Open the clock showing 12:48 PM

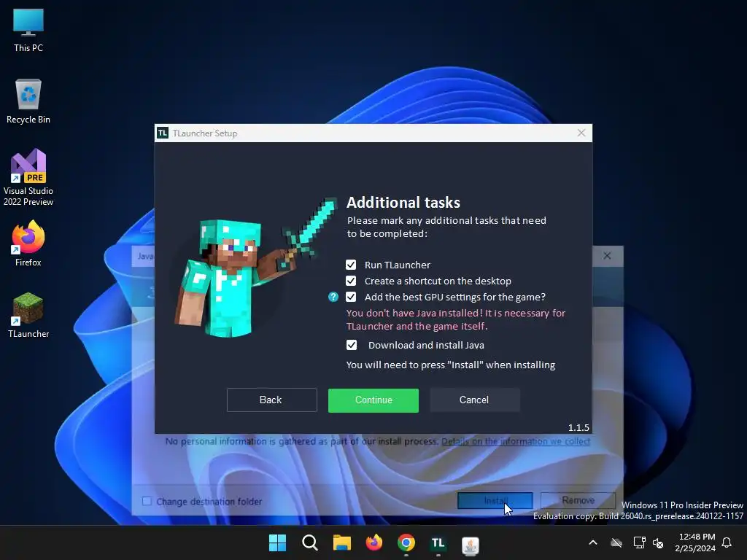[x=695, y=542]
